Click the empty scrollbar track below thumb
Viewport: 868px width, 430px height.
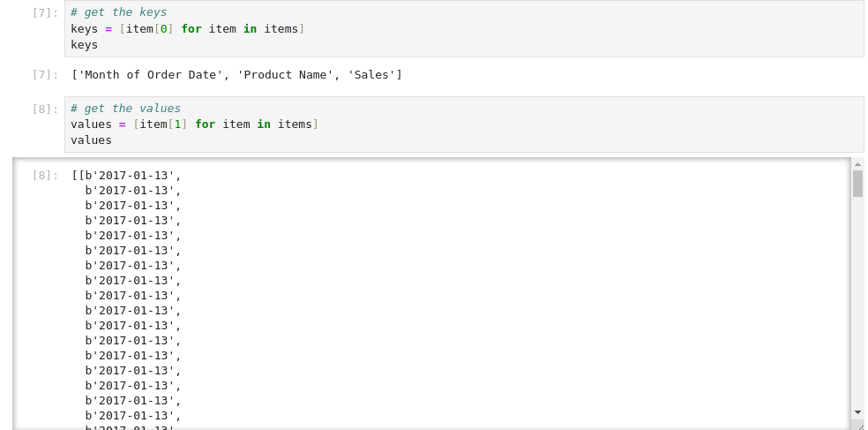click(857, 300)
